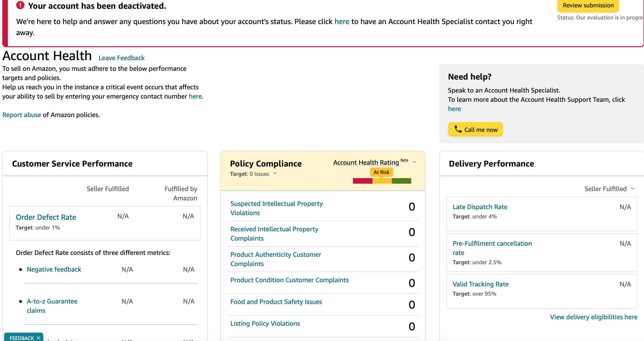The height and width of the screenshot is (341, 644).
Task: Click the phone icon in Call me now
Action: [458, 129]
